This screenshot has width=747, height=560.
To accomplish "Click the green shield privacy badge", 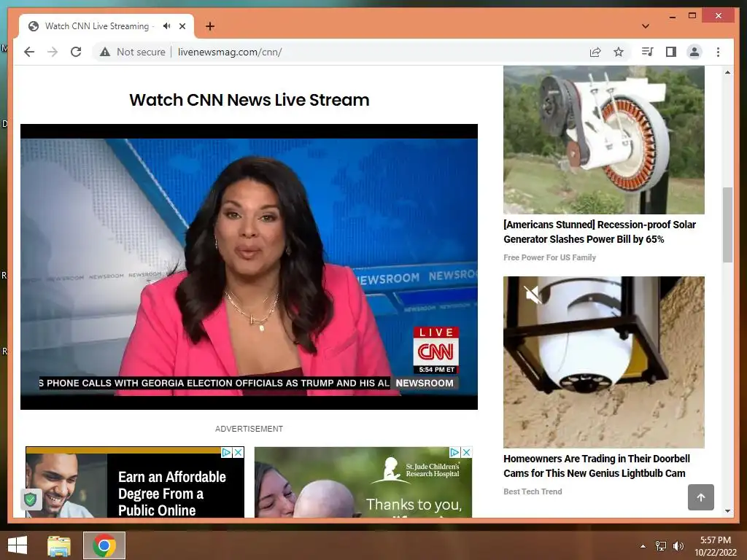I will 31,499.
